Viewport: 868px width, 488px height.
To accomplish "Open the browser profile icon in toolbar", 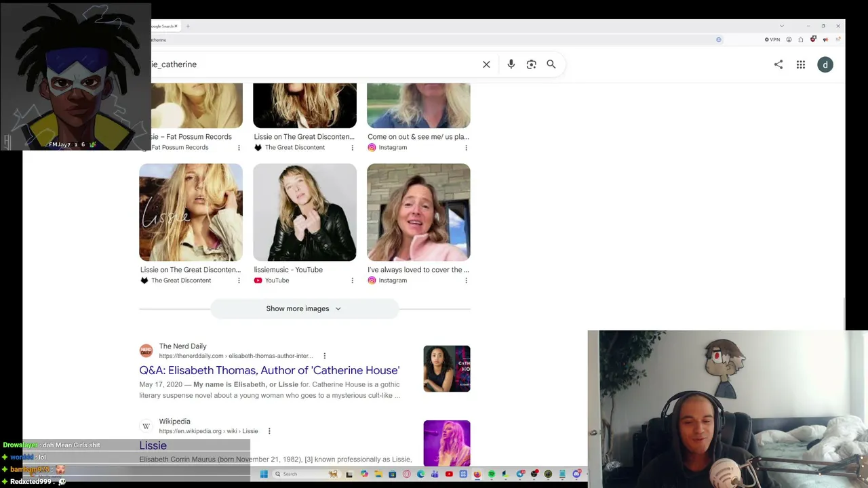I will click(x=789, y=39).
